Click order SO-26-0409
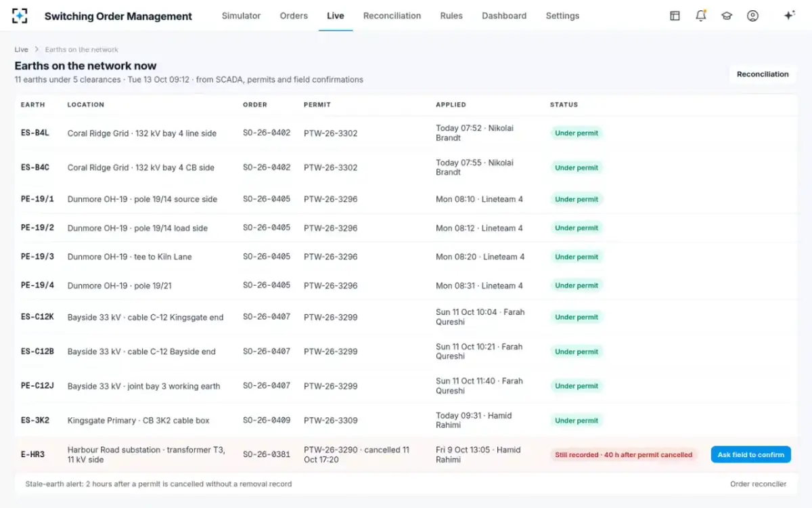Viewport: 812px width, 508px height. (267, 421)
